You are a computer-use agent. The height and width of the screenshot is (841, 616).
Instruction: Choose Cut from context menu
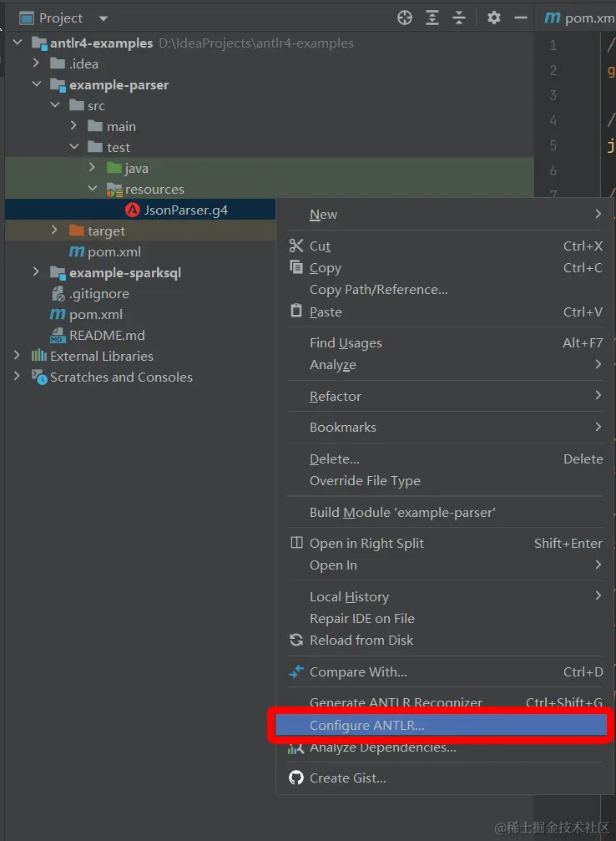pos(445,246)
